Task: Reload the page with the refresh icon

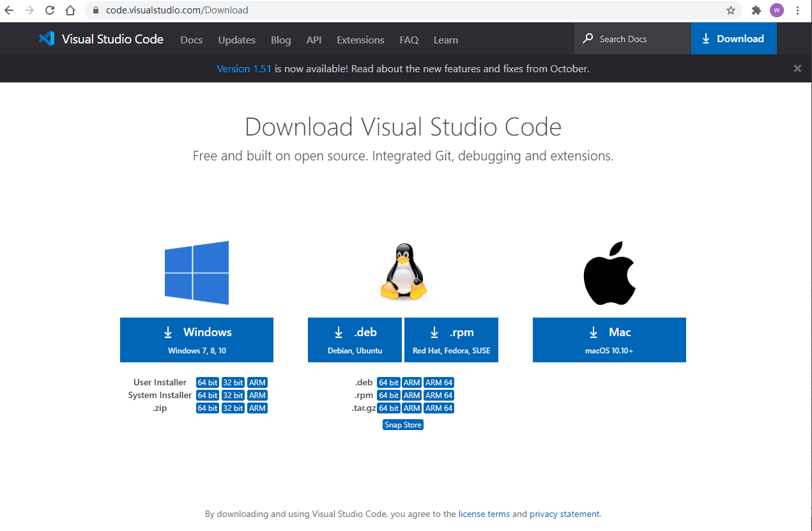Action: [x=50, y=10]
